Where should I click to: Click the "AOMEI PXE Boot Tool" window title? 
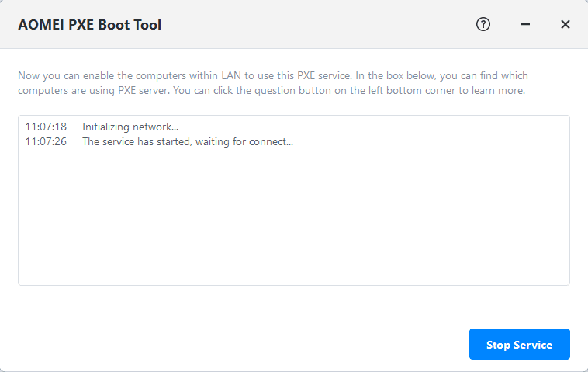click(89, 25)
